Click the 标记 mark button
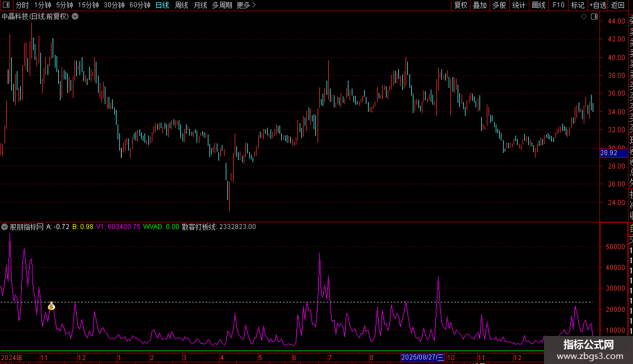Screen dimensions: 633x364 tap(578, 5)
